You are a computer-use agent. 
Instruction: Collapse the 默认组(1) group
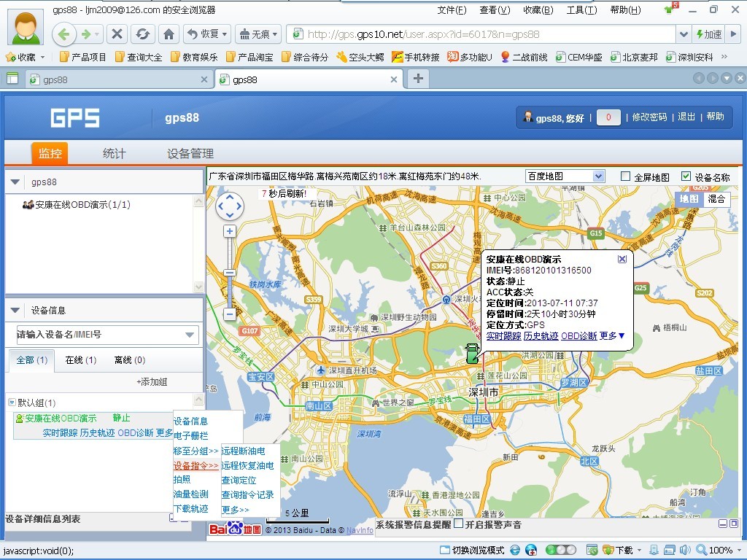click(12, 402)
